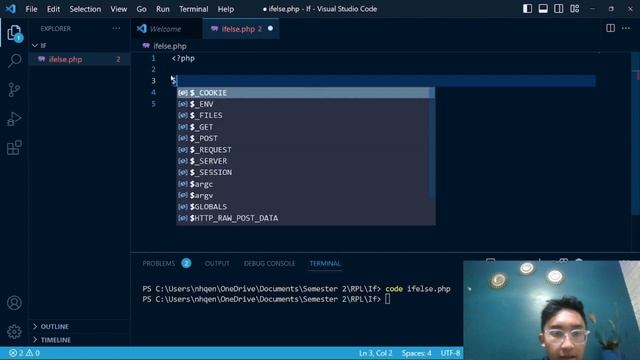Open the Run menu

click(162, 9)
